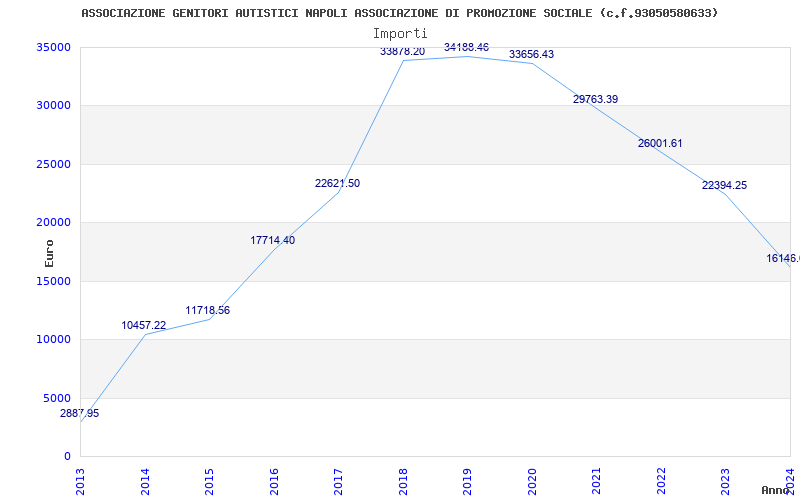
Task: Select the 22394.25 data label
Action: click(x=724, y=186)
